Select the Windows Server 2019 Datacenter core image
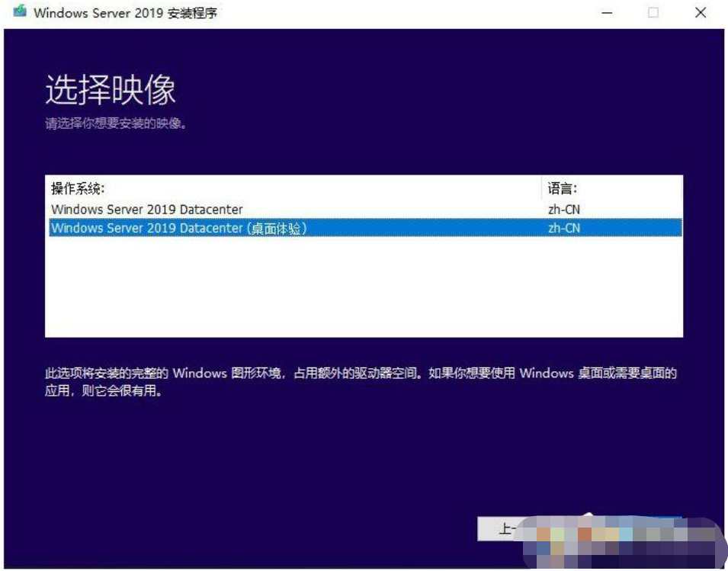This screenshot has height=571, width=728. point(146,209)
